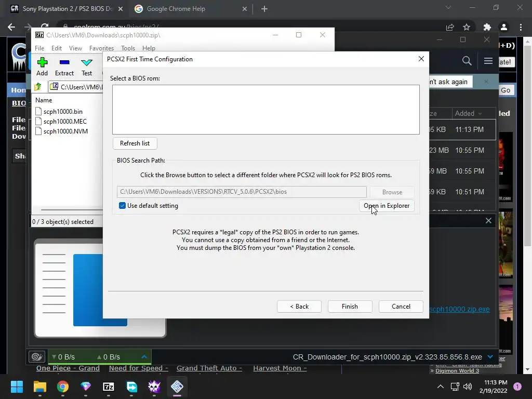Select scph10000.bin in 7-Zip list

click(63, 111)
